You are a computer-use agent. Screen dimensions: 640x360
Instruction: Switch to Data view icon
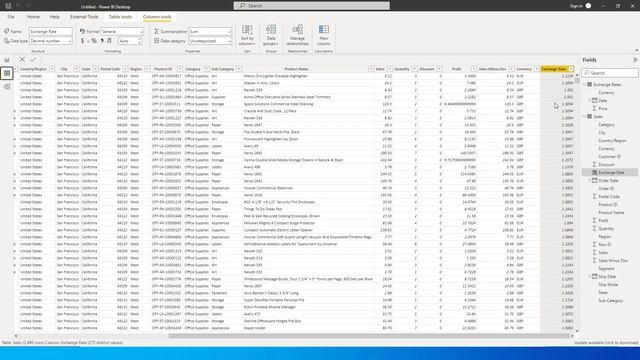click(7, 73)
